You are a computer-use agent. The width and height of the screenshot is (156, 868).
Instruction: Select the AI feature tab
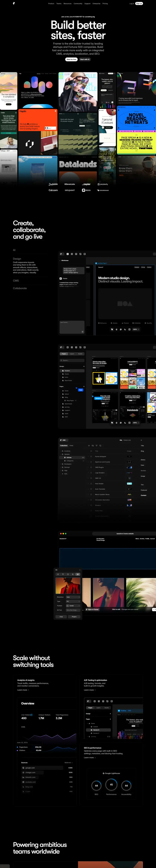pos(14,250)
